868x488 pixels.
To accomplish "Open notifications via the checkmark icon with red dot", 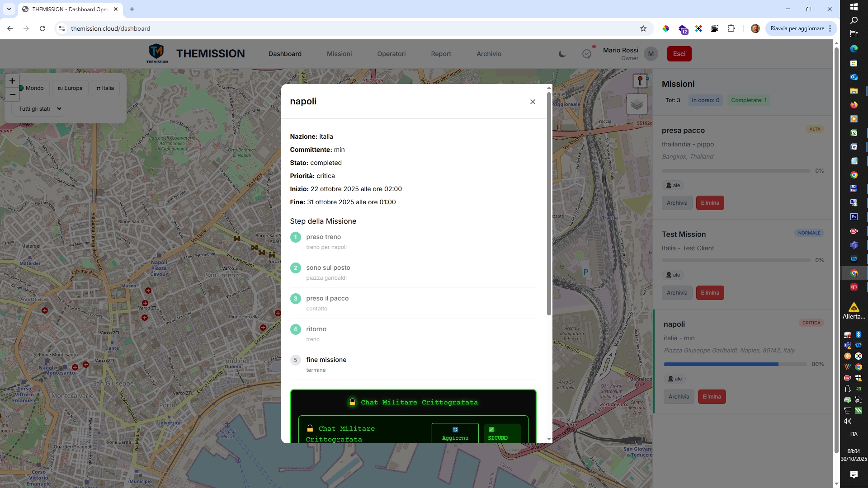I will click(x=587, y=54).
